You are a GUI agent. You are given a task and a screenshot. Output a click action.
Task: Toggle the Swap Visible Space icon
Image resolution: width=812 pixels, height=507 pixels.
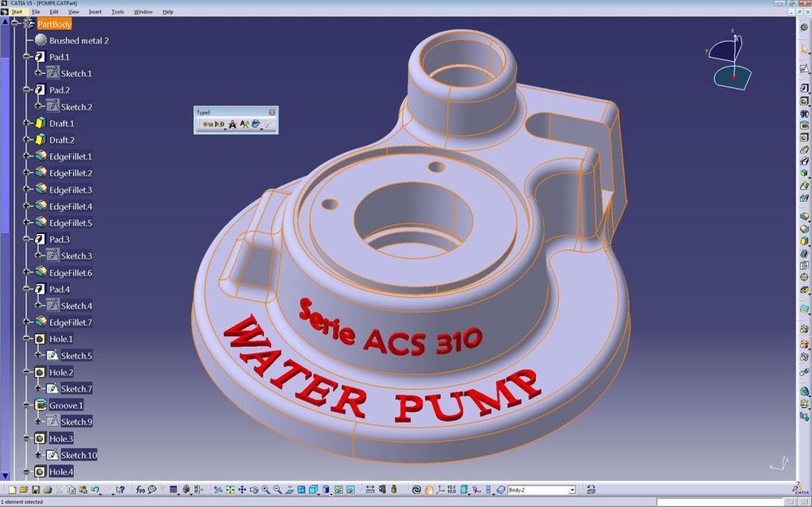(x=352, y=489)
